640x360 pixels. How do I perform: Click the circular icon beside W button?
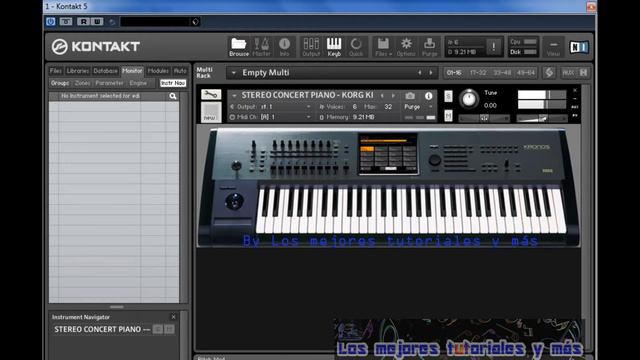click(x=112, y=22)
